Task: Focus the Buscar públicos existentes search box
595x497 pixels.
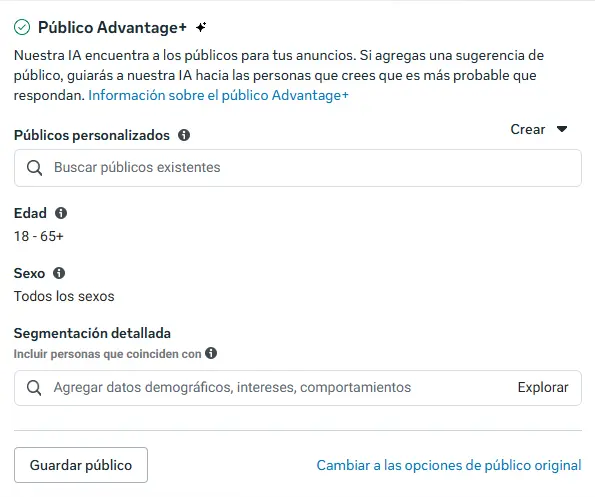Action: [298, 168]
